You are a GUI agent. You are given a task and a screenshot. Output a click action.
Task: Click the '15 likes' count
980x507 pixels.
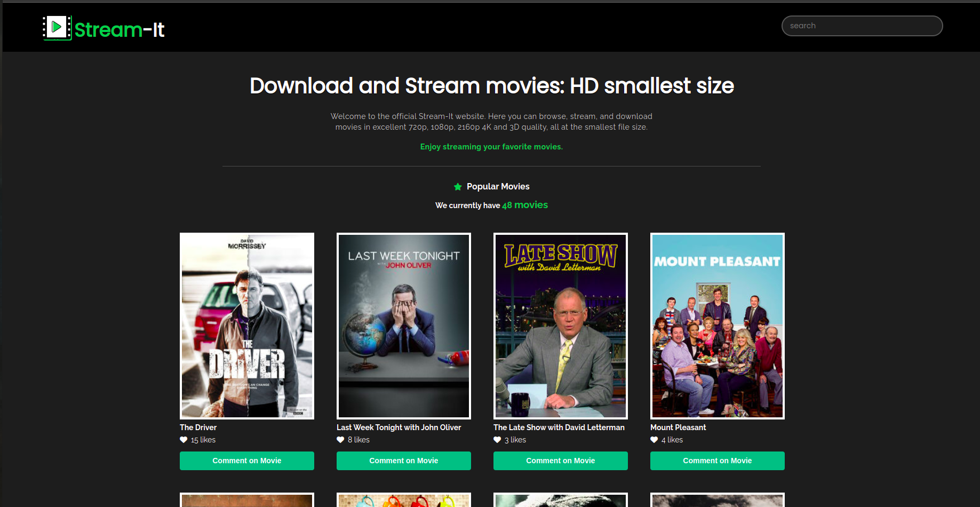(203, 440)
